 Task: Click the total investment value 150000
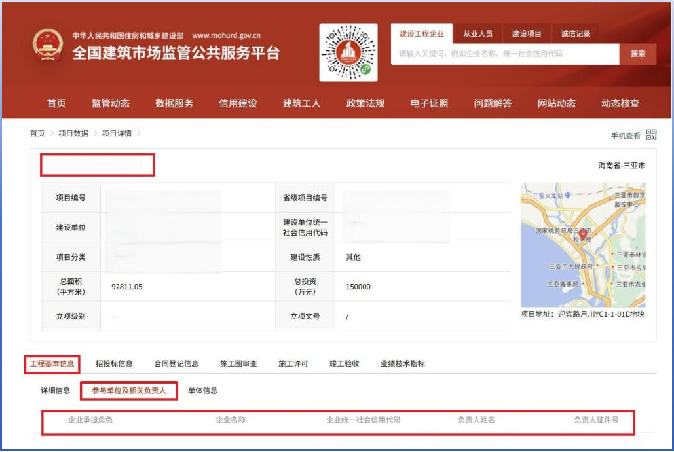[x=358, y=287]
